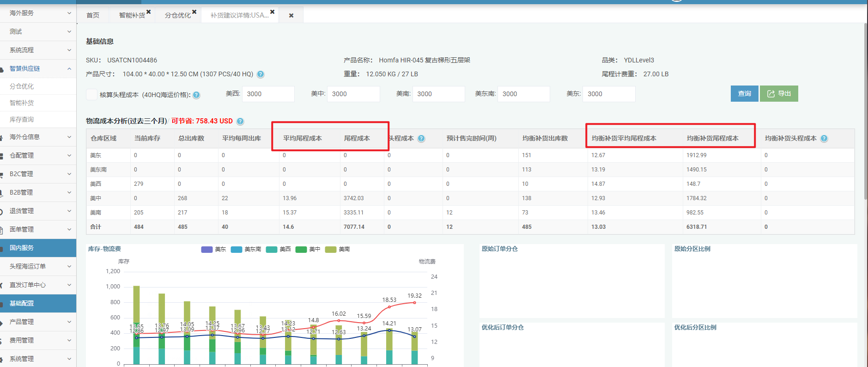The height and width of the screenshot is (367, 868).
Task: Expand 头程海运订单 sidebar menu
Action: (x=38, y=266)
